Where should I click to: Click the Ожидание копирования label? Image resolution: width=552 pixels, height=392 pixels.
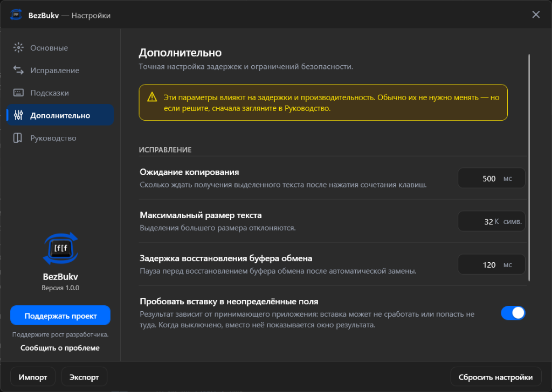coord(189,172)
